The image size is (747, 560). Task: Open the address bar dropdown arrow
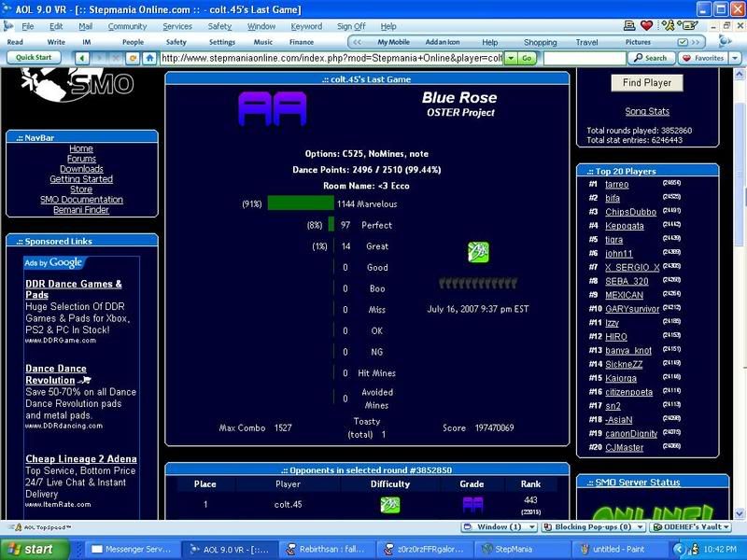(511, 58)
